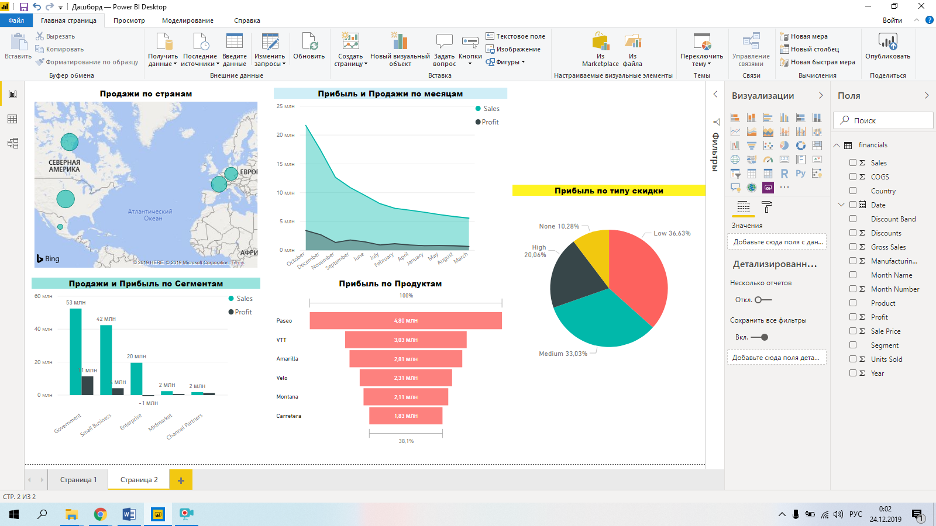Click Новый визуальный объект
This screenshot has height=526, width=936.
coord(400,50)
